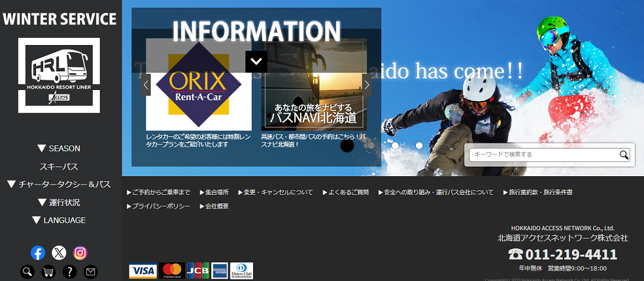Expand the SEASON menu
This screenshot has width=644, height=281.
point(59,149)
